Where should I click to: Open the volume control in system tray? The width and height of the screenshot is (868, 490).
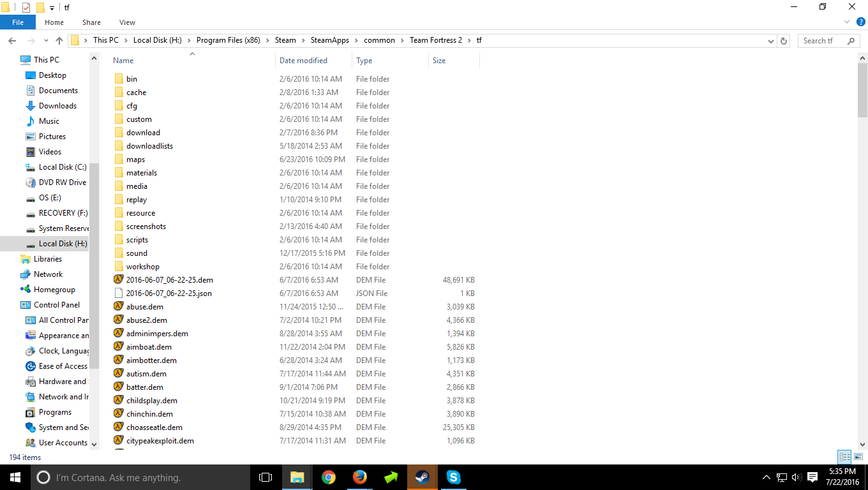click(796, 477)
